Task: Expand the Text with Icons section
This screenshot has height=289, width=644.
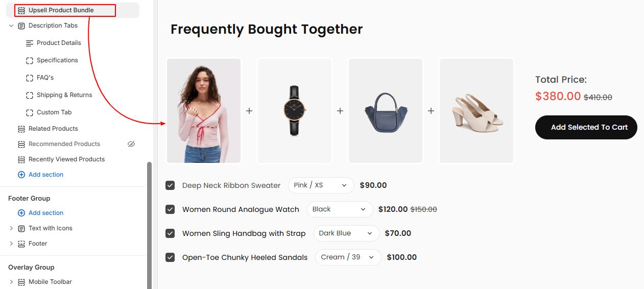Action: 11,228
